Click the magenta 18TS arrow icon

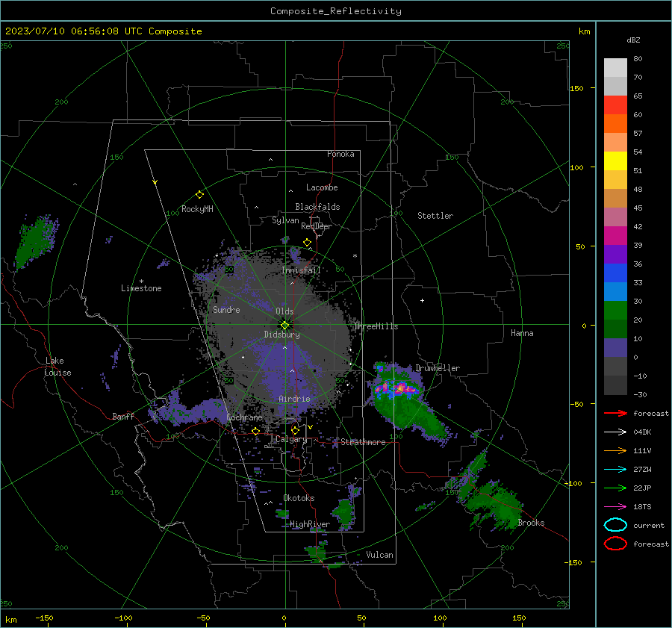tap(615, 507)
